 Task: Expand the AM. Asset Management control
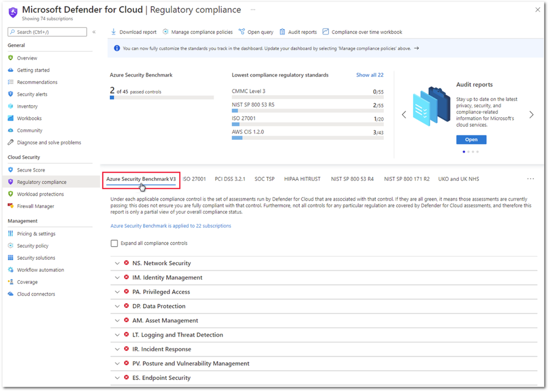tap(117, 320)
